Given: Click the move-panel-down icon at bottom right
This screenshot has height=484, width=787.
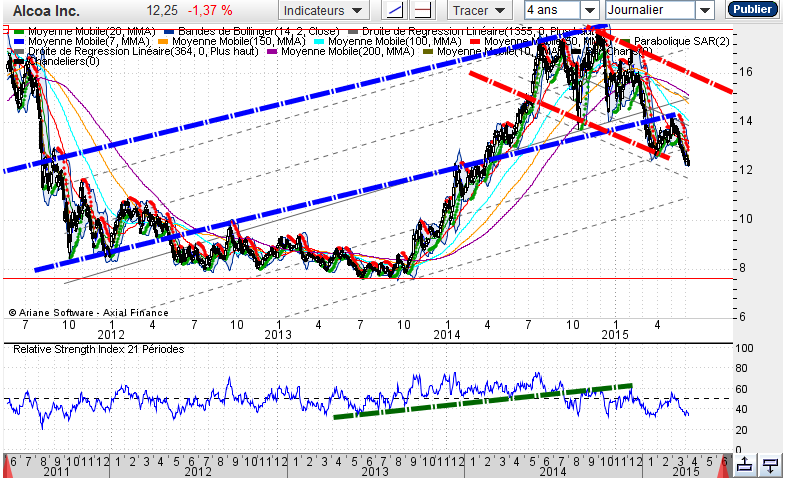Looking at the screenshot, I should (x=770, y=465).
